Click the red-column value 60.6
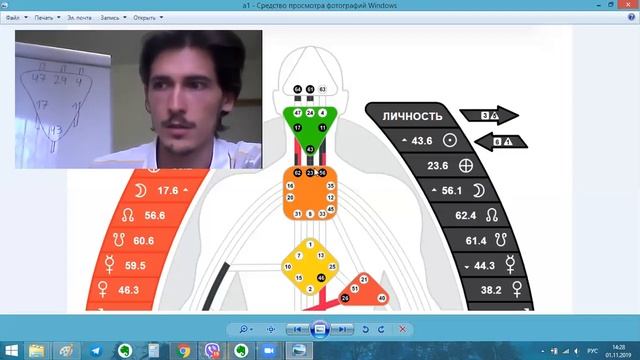Image resolution: width=640 pixels, height=360 pixels. click(x=144, y=241)
